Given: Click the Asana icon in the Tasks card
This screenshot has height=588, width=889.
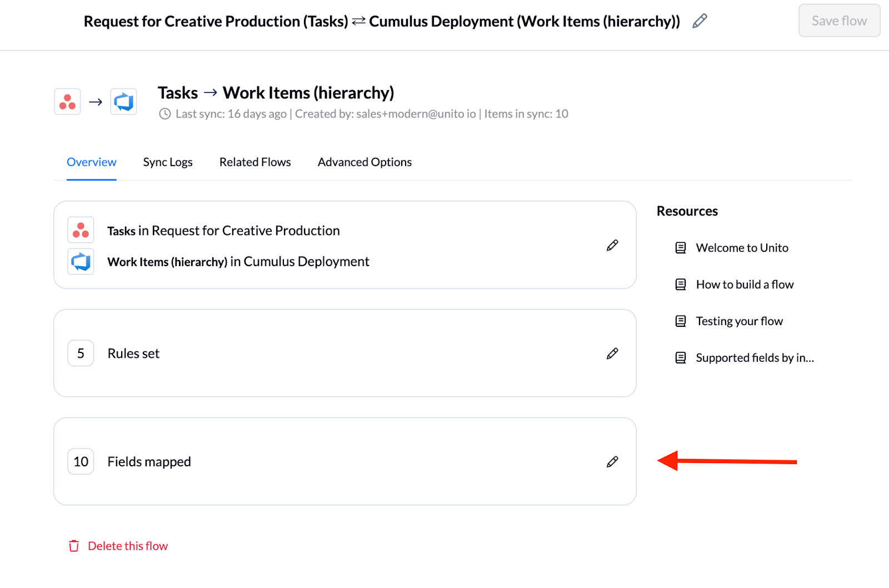Looking at the screenshot, I should point(81,230).
